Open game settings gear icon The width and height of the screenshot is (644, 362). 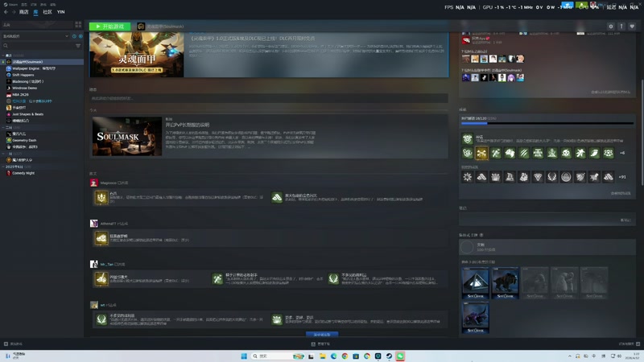(x=611, y=27)
